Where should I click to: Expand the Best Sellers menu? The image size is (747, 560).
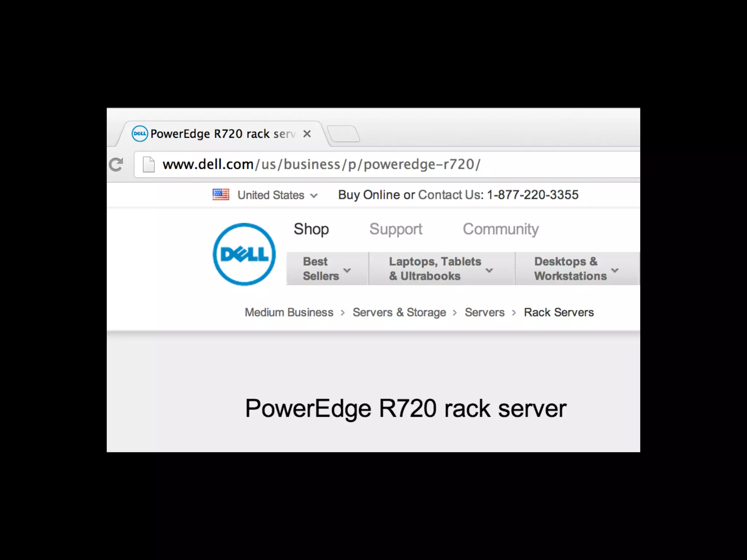[327, 269]
